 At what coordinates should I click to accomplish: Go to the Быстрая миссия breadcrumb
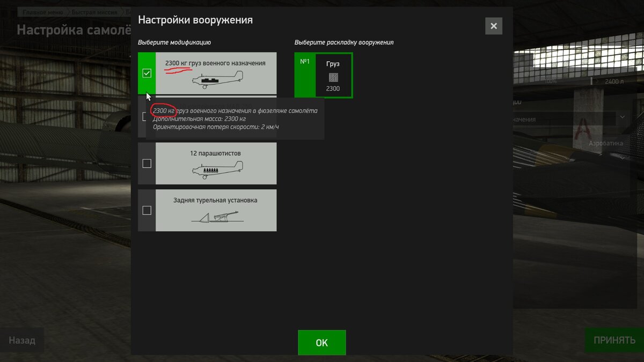[96, 12]
